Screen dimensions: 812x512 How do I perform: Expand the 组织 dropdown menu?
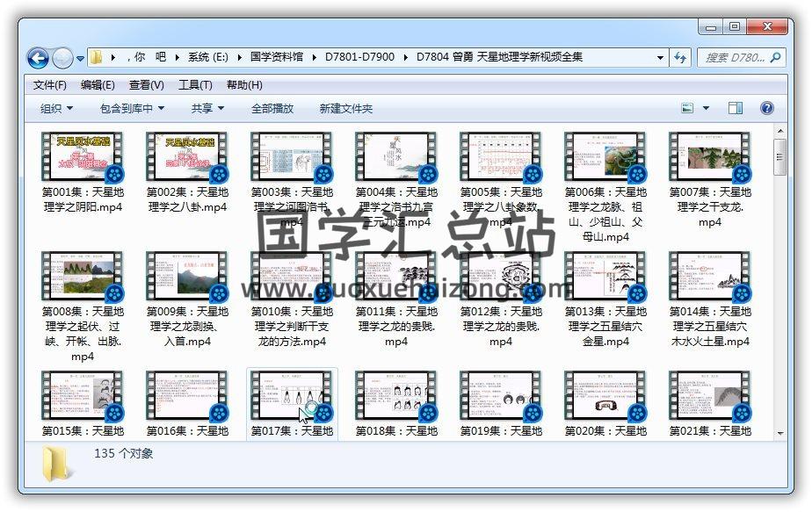(56, 108)
